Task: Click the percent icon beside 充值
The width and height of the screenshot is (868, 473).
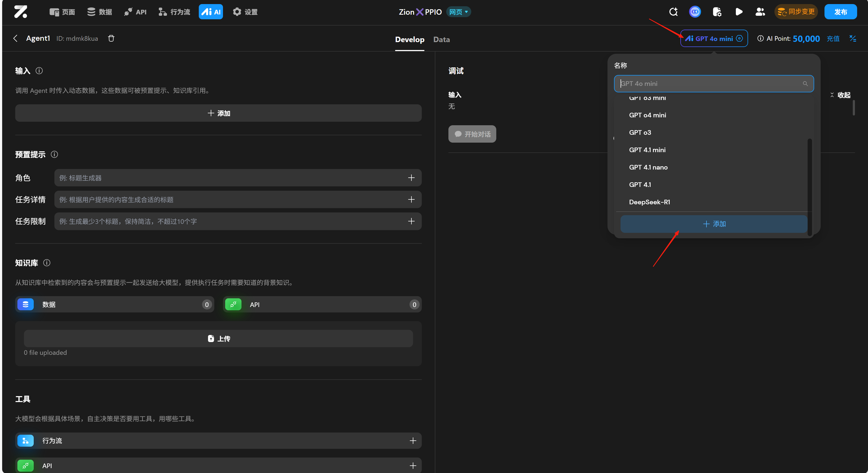Action: [852, 38]
